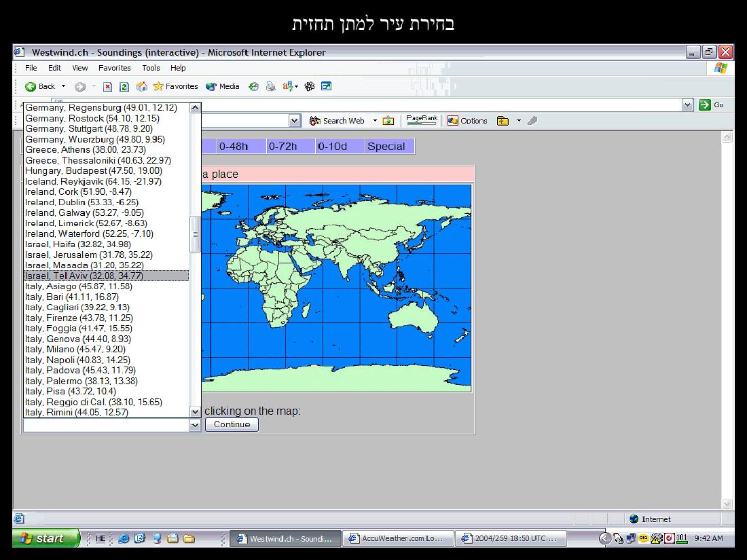Select Ireland, Dublin in the list
The image size is (747, 560).
coord(106,202)
